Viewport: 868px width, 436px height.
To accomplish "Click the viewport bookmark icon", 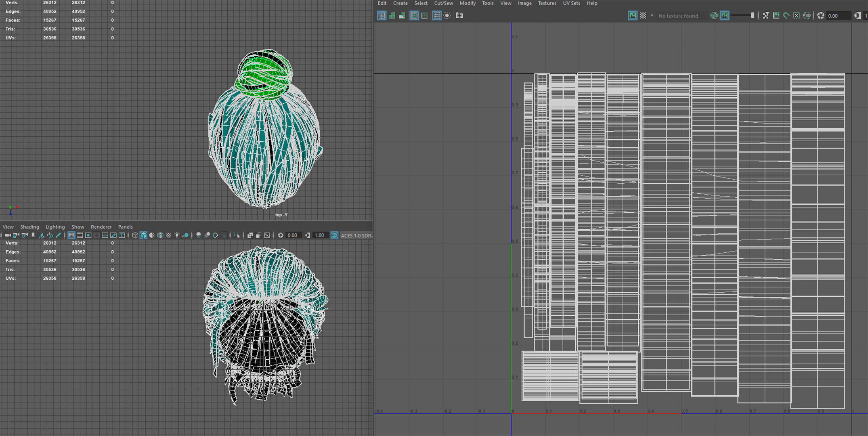I will point(33,235).
